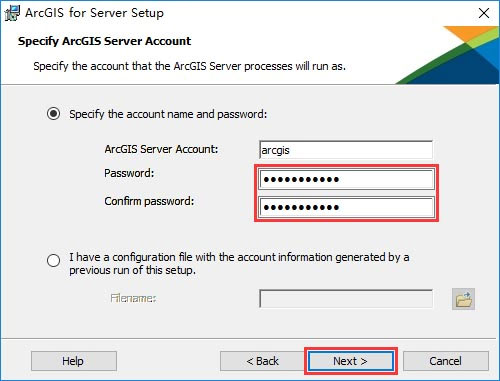
Task: Click the 'Specify ArcGIS Server Account' heading
Action: click(x=104, y=41)
